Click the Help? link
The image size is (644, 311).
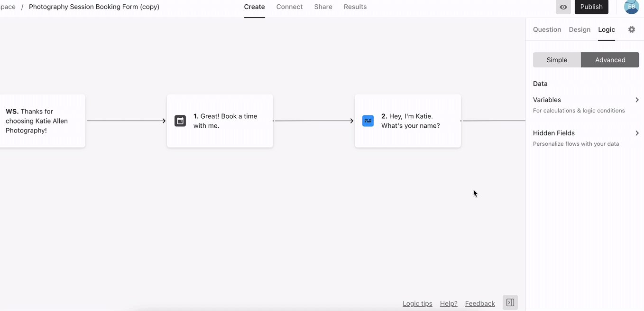pyautogui.click(x=449, y=303)
